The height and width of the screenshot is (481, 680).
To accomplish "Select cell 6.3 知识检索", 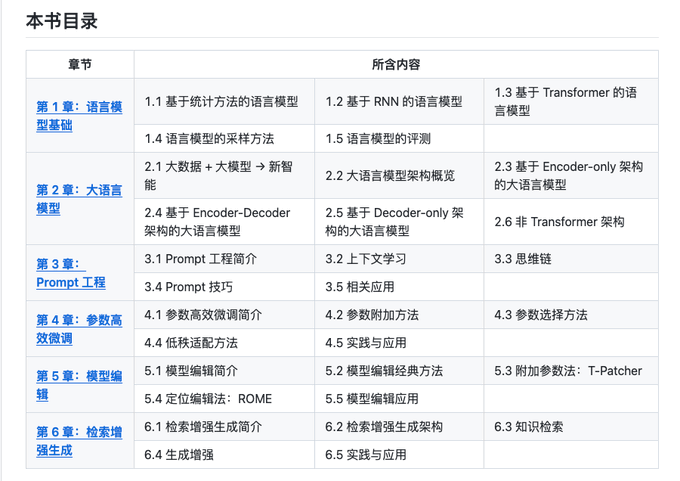I will (x=571, y=427).
